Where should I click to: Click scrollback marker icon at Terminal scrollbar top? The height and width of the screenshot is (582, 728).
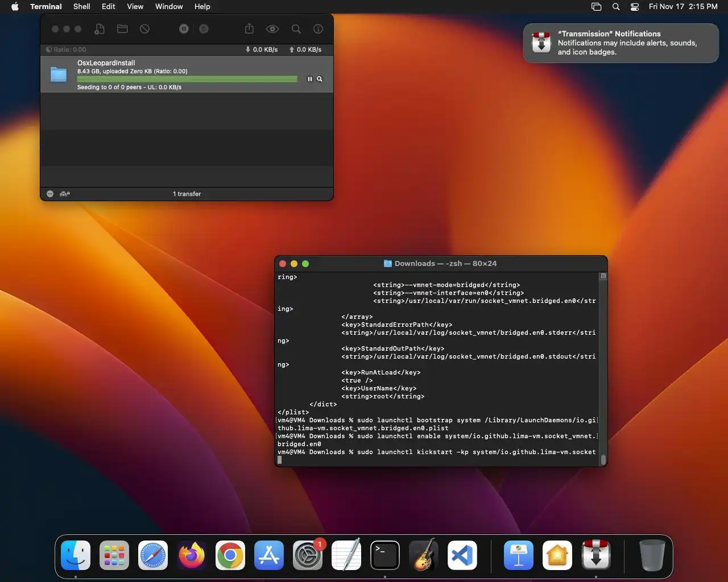point(603,276)
